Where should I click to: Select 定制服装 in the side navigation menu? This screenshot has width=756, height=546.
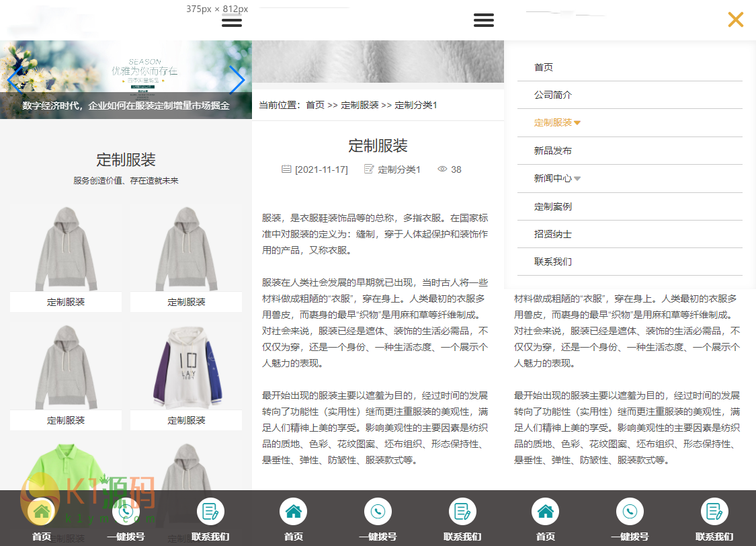tap(552, 122)
